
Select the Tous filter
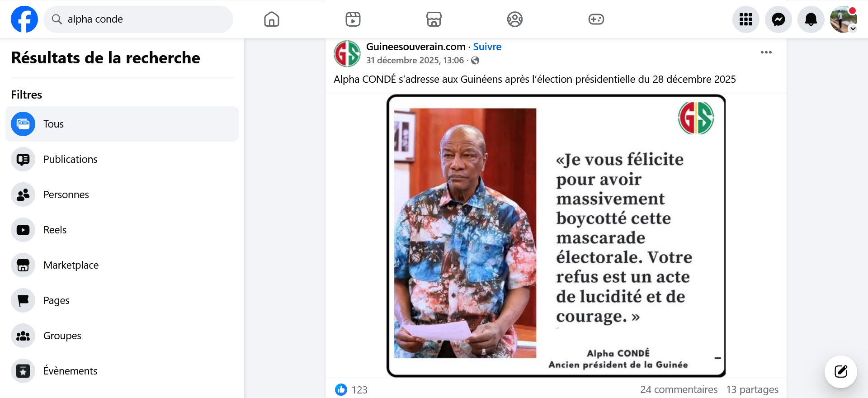point(122,124)
